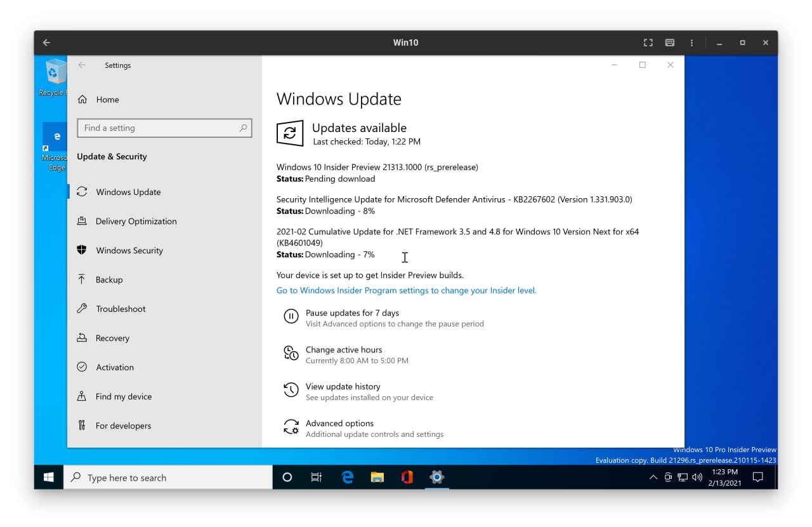Click the Windows Update sync icon in sidebar
The width and height of the screenshot is (812, 527).
(x=82, y=192)
